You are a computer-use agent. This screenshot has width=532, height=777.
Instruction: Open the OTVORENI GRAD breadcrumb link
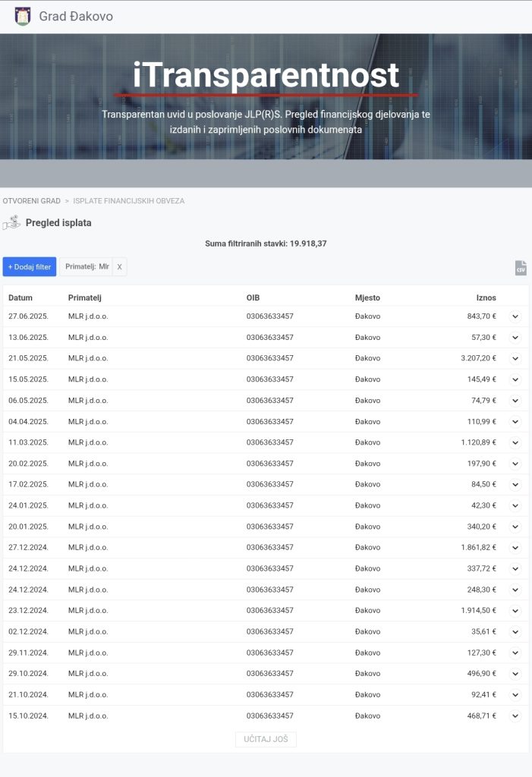click(x=32, y=201)
